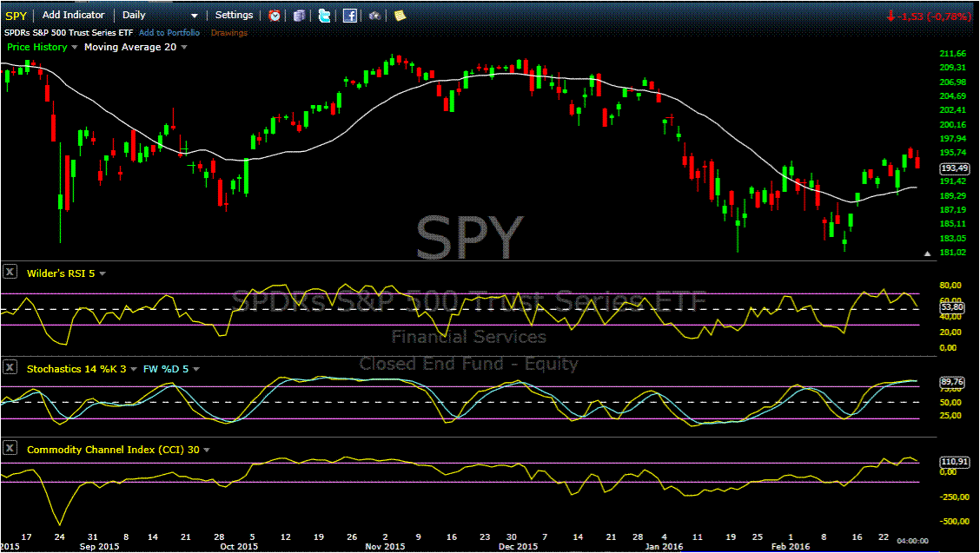Click the database stack icon in toolbar
The image size is (980, 553).
click(x=300, y=15)
